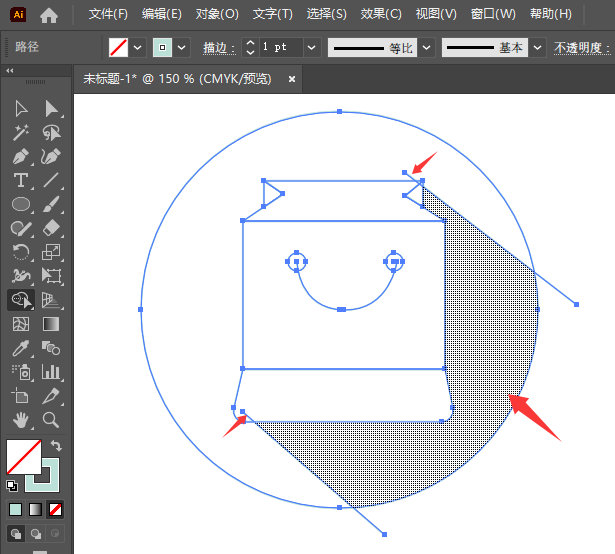Viewport: 615px width, 554px height.
Task: Select the Rotate tool
Action: [21, 252]
